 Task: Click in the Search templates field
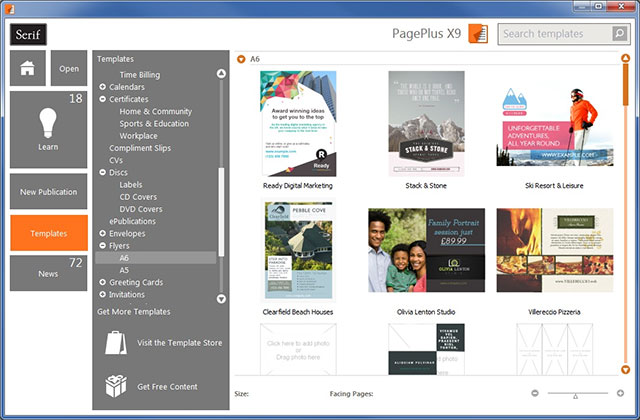pyautogui.click(x=553, y=34)
